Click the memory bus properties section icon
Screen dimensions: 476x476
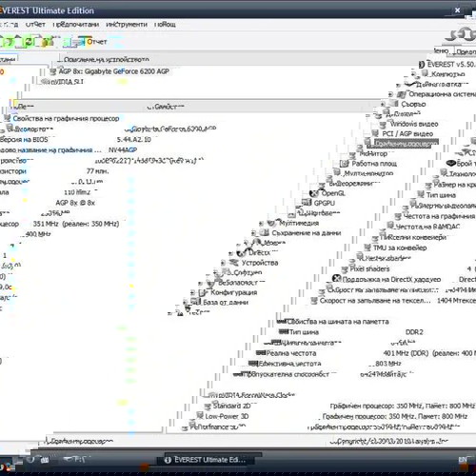282,322
